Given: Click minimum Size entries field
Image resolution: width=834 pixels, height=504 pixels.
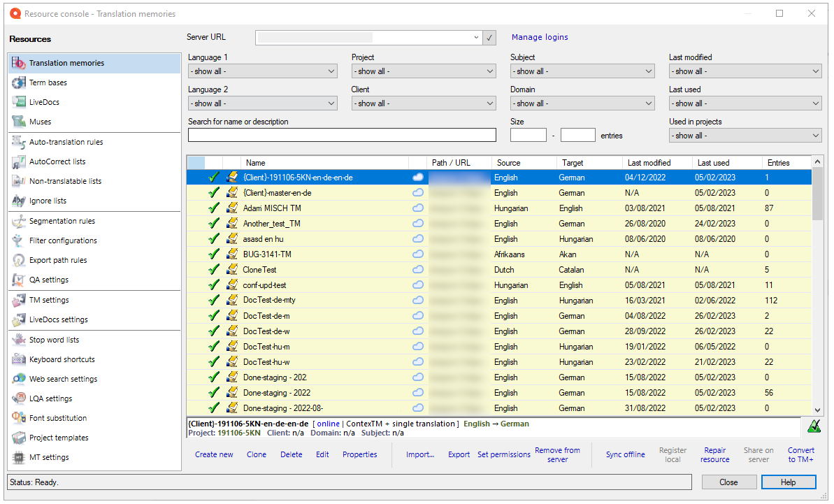Looking at the screenshot, I should (x=529, y=136).
